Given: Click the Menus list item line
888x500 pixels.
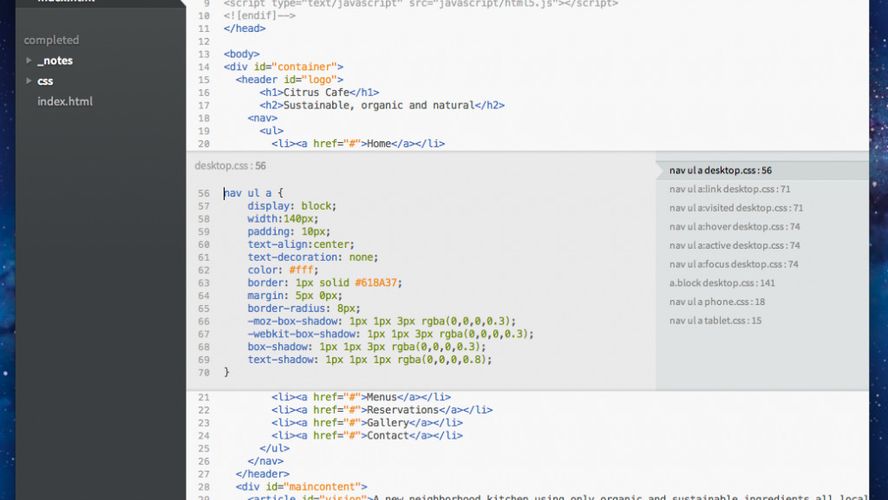Looking at the screenshot, I should click(361, 397).
